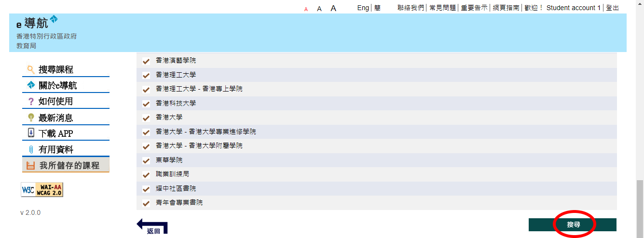Click the 返回 back arrow icon
The image size is (644, 238).
[152, 226]
